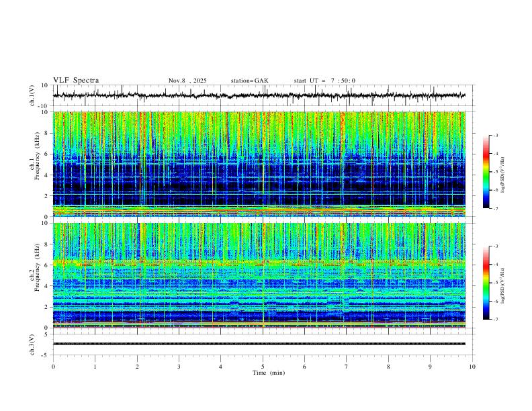
Task: Click time axis tick label "4"
Action: 220,367
